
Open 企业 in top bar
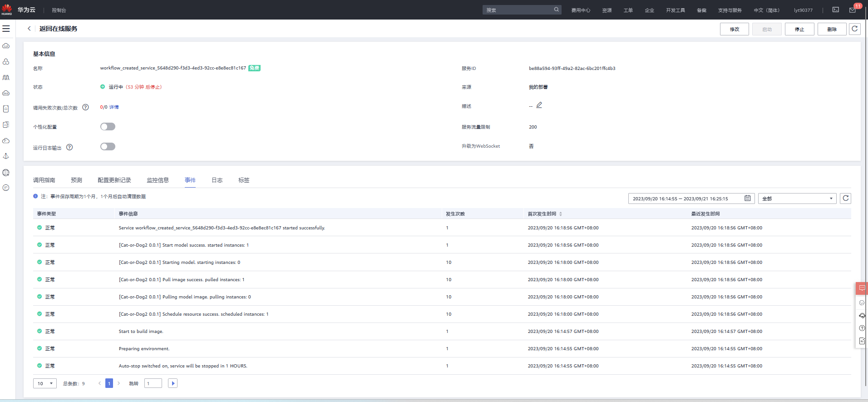coord(650,10)
